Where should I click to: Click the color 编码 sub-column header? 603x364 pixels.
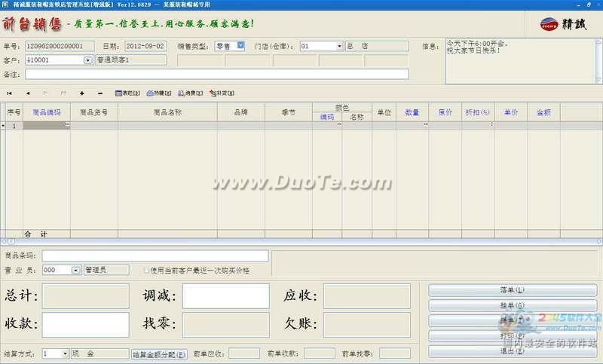[x=327, y=117]
